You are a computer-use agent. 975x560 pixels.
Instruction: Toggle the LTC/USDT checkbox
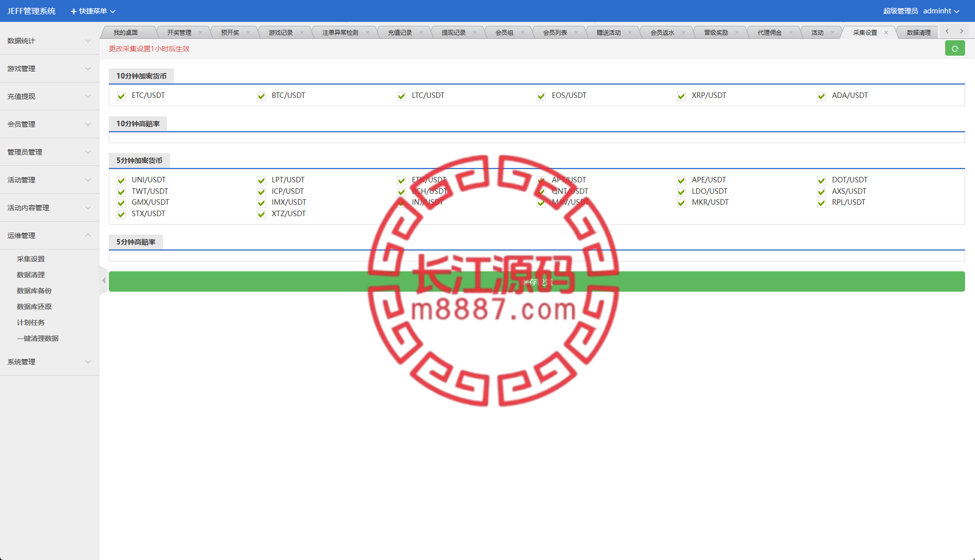tap(402, 96)
